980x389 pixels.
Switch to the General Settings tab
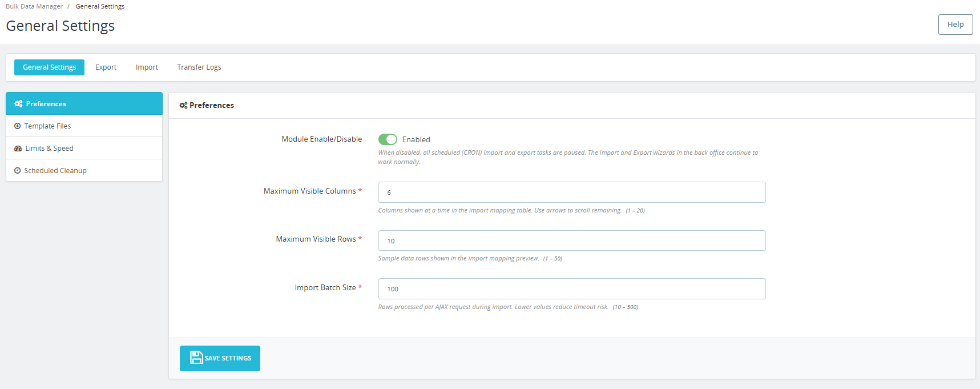click(x=49, y=67)
